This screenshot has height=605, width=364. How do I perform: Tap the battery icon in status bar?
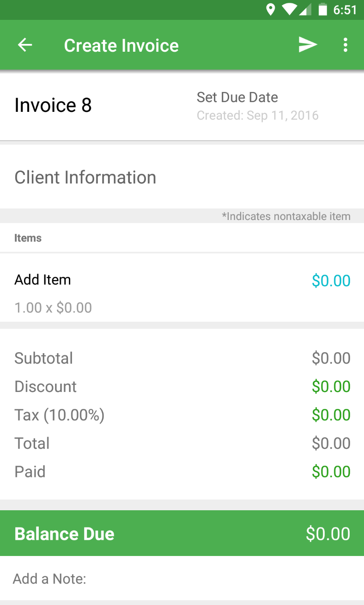(x=322, y=10)
